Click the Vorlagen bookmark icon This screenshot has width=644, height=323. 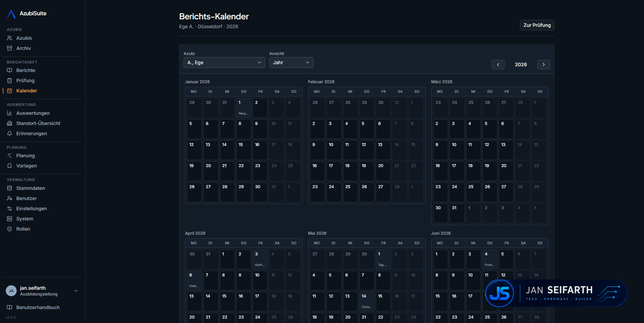click(10, 166)
